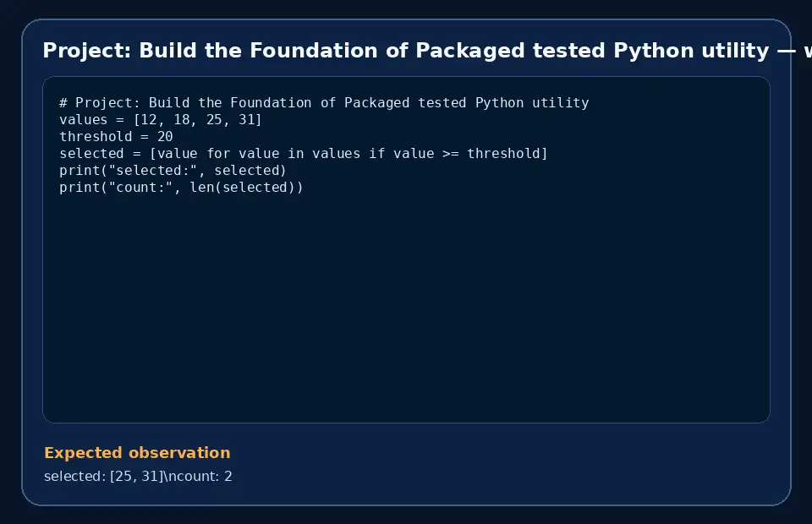Click the comment line '# Project: Build the Foundation'

tap(324, 103)
